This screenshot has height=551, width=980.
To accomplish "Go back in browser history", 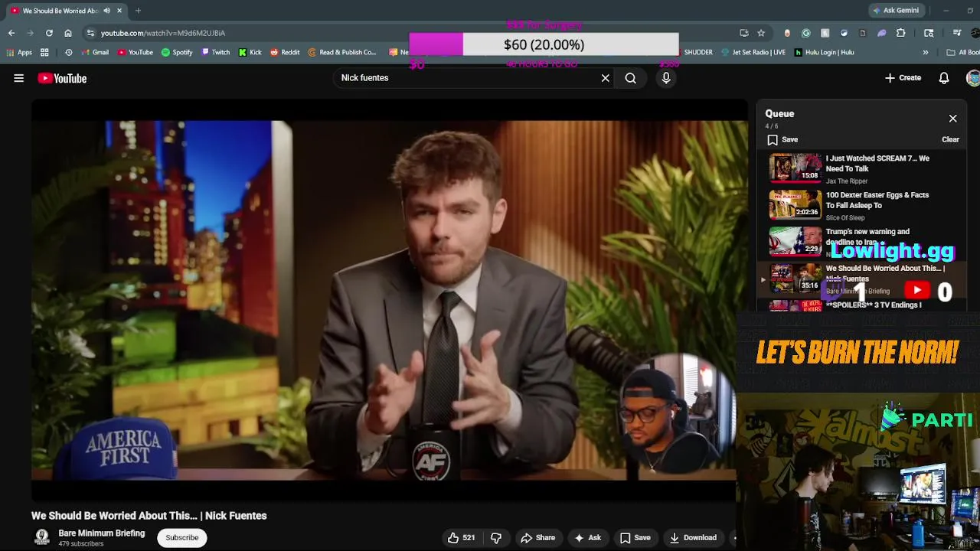I will tap(11, 33).
